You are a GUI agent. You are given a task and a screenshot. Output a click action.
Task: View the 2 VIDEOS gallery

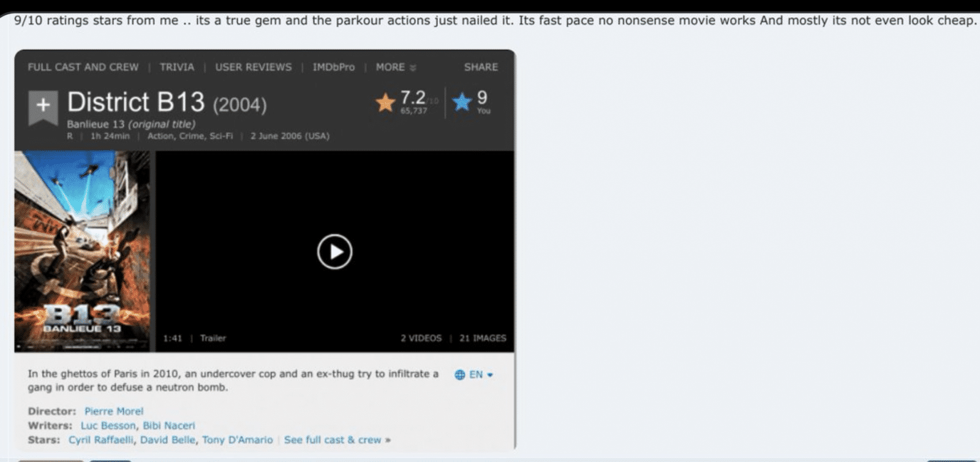tap(421, 338)
